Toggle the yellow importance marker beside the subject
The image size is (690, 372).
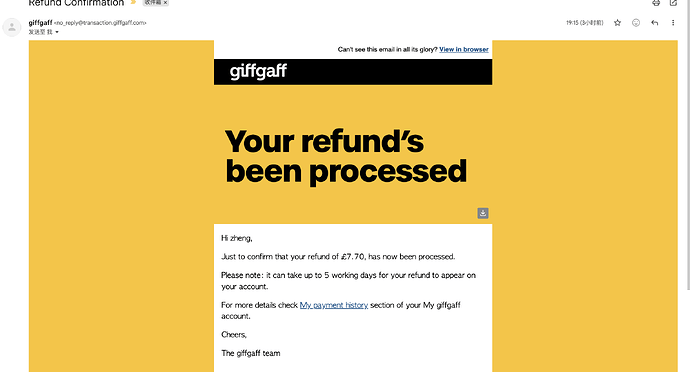point(133,3)
